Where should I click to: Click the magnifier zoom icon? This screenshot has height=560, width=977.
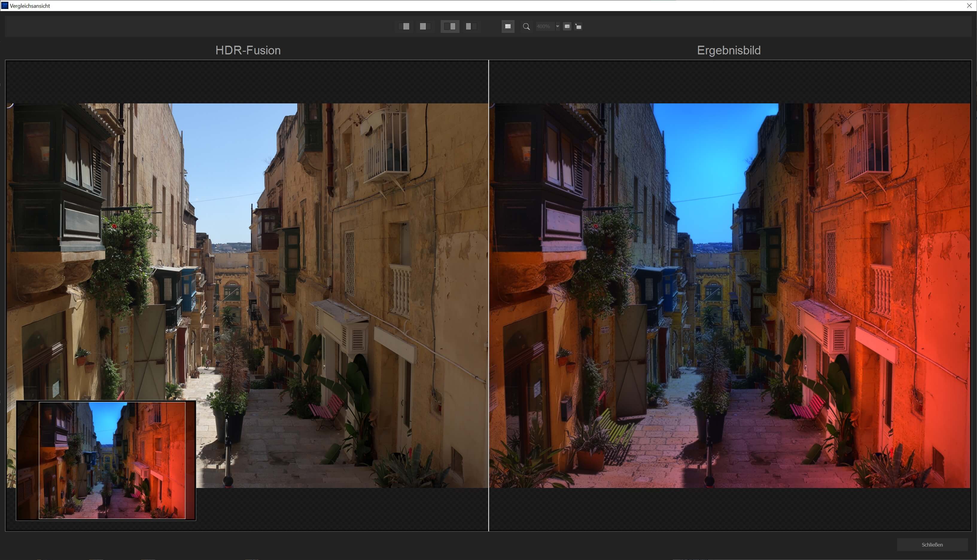[x=526, y=27]
